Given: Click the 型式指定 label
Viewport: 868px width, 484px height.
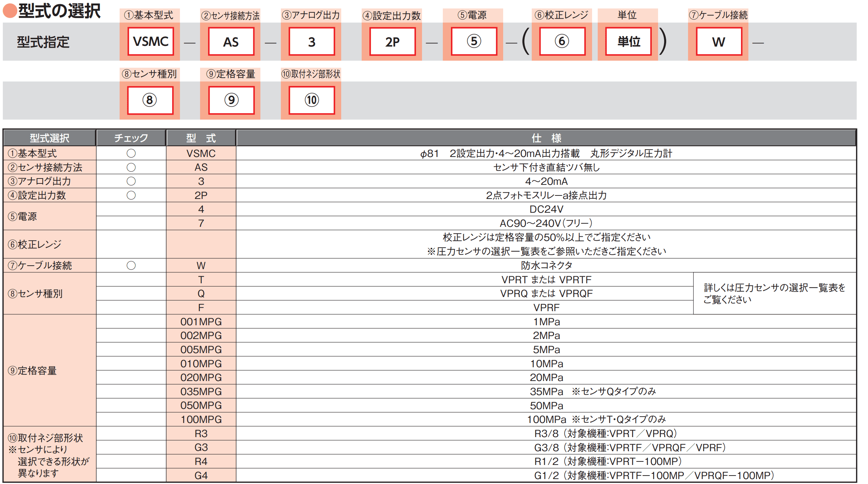Looking at the screenshot, I should 43,42.
